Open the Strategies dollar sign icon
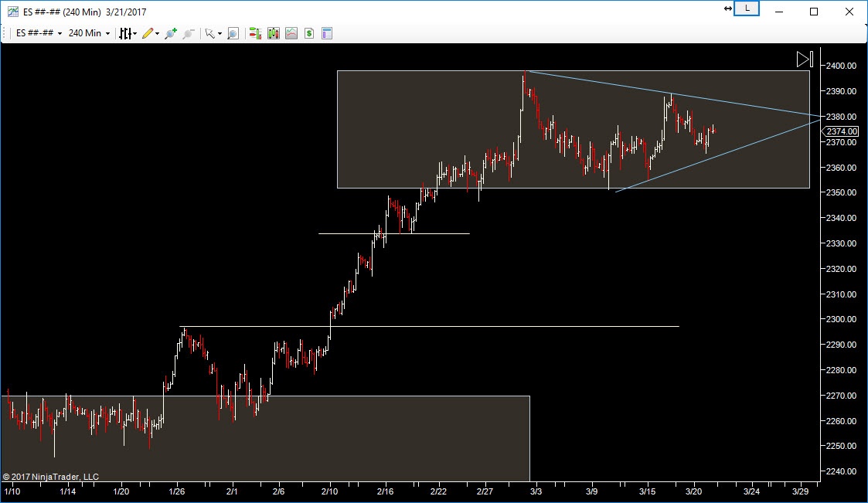 pos(309,33)
